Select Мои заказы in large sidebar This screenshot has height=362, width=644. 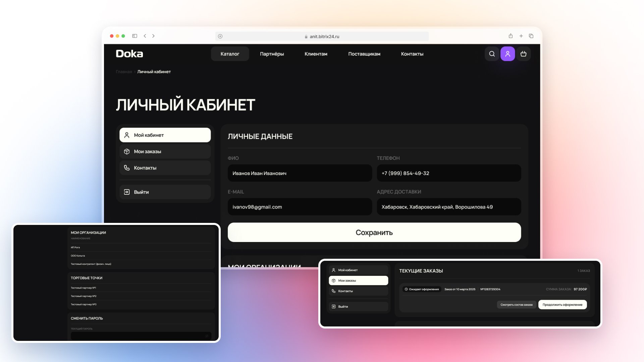click(x=165, y=152)
